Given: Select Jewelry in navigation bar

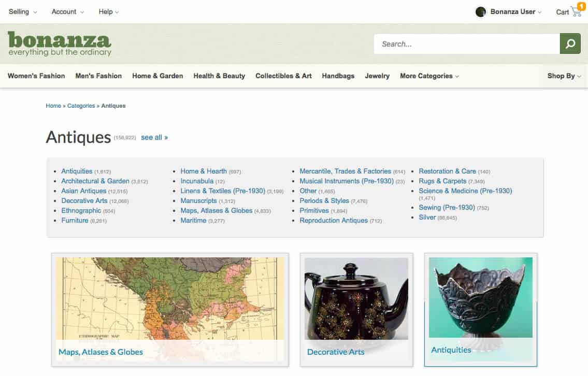Looking at the screenshot, I should pyautogui.click(x=377, y=76).
